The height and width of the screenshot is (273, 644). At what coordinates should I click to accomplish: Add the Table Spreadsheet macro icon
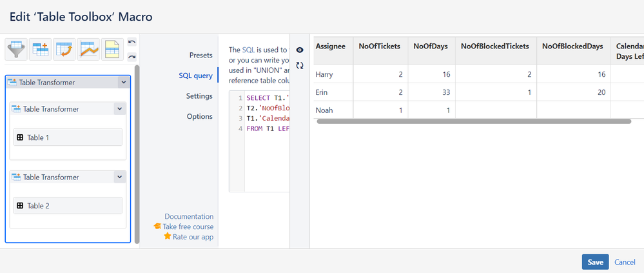pos(113,49)
